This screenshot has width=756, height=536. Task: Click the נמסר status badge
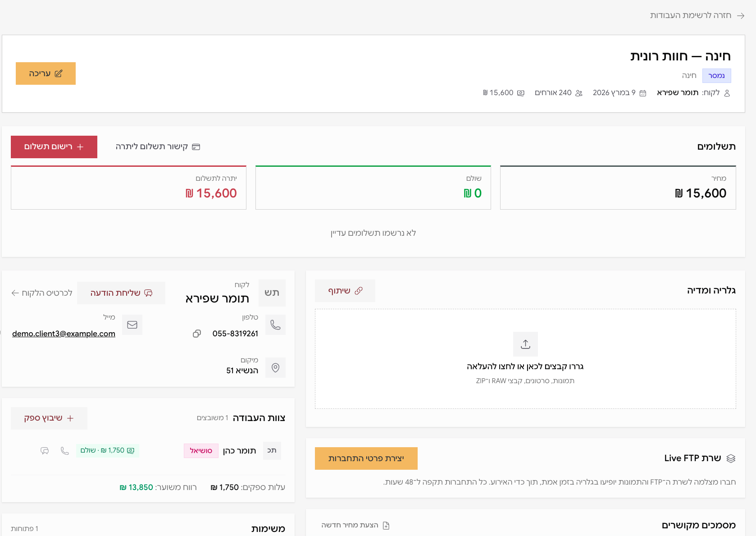(717, 76)
